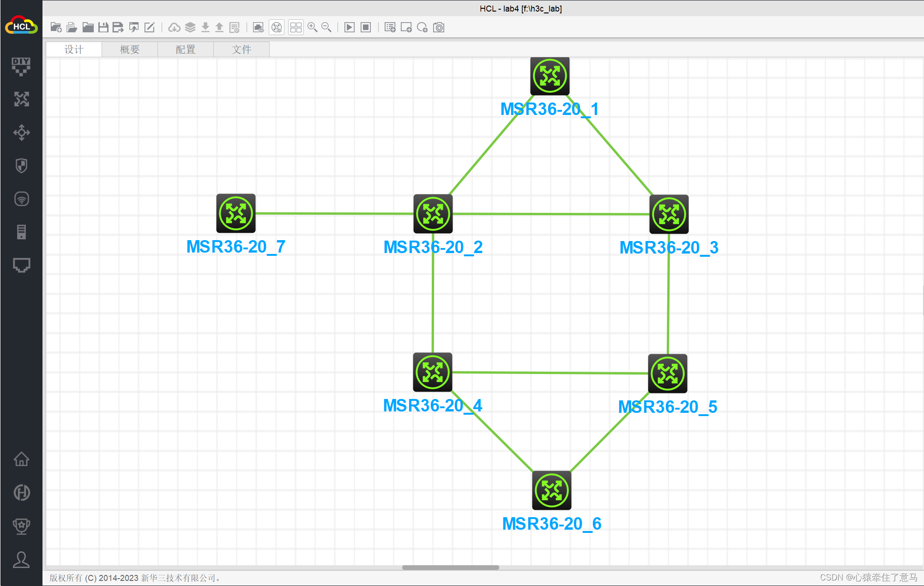Click the MSR36-20_6 label text

pyautogui.click(x=551, y=524)
